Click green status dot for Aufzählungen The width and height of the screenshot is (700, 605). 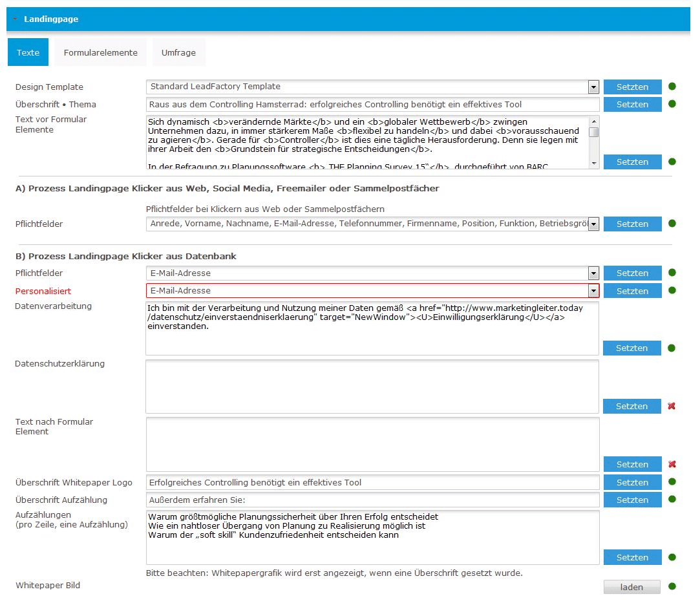672,557
